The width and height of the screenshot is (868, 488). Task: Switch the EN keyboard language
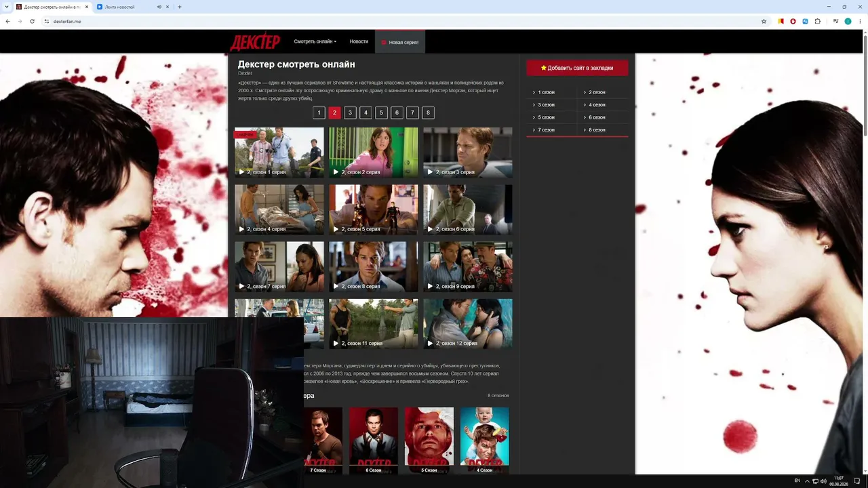tap(797, 481)
